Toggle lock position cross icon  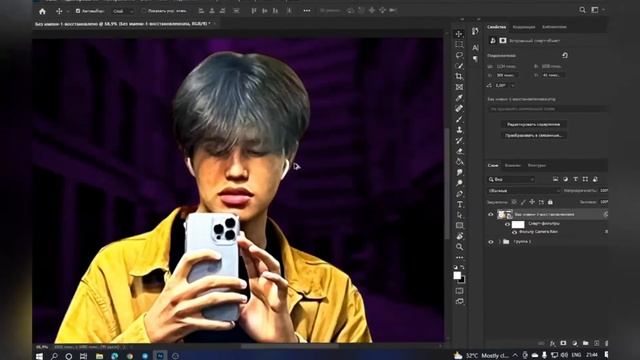tap(532, 202)
